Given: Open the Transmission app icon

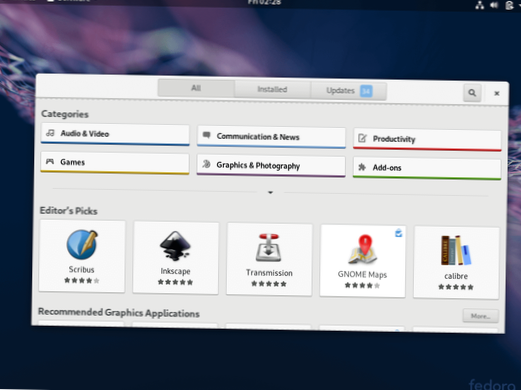Looking at the screenshot, I should 269,248.
